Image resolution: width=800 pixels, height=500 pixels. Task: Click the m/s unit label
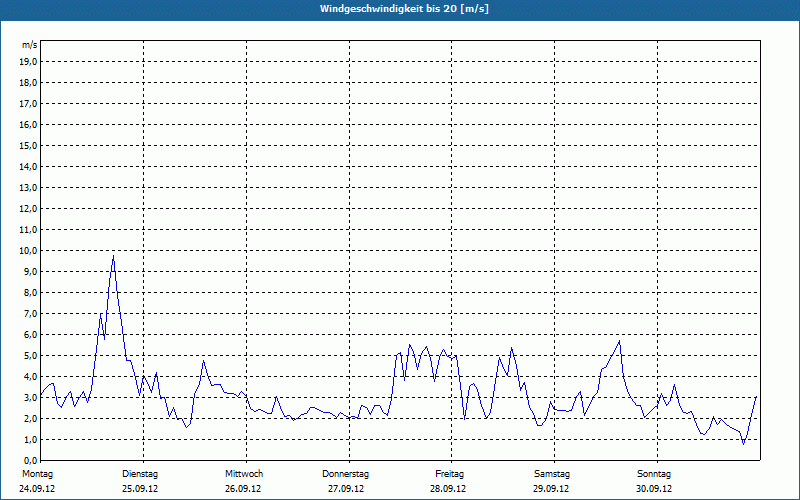point(30,45)
